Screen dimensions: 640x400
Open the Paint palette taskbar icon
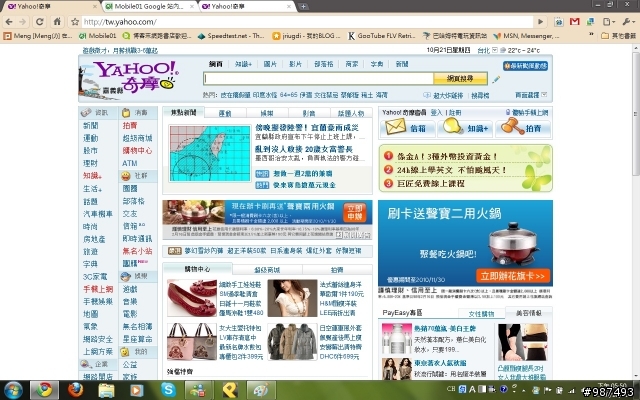pyautogui.click(x=261, y=390)
